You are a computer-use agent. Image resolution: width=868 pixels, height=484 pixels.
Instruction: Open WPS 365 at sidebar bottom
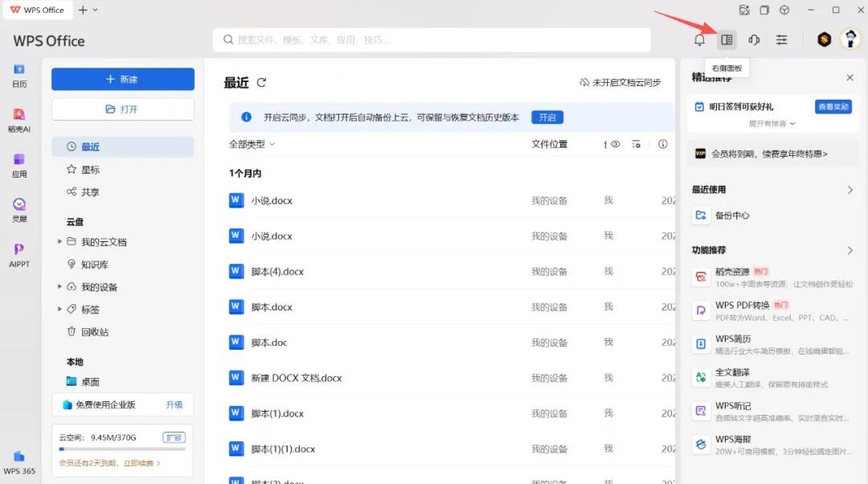19,463
